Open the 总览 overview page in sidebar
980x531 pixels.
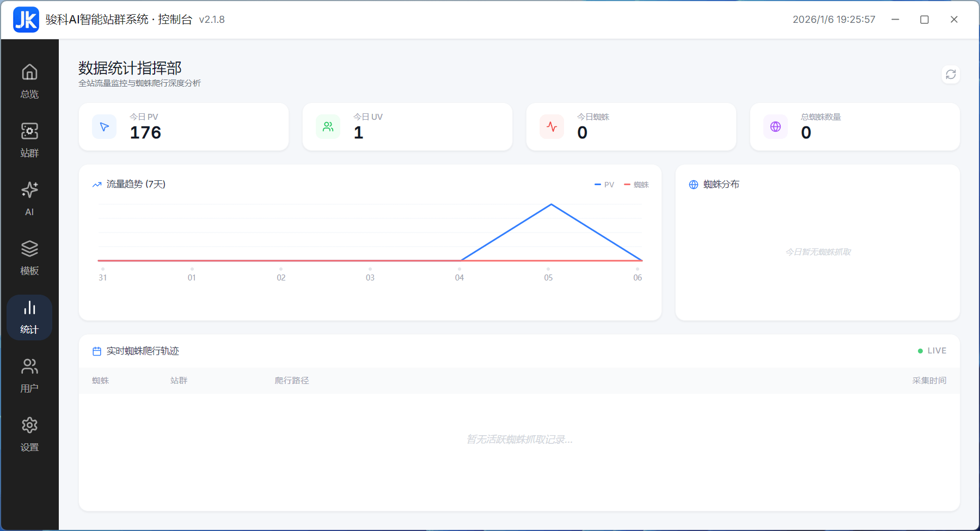point(29,81)
